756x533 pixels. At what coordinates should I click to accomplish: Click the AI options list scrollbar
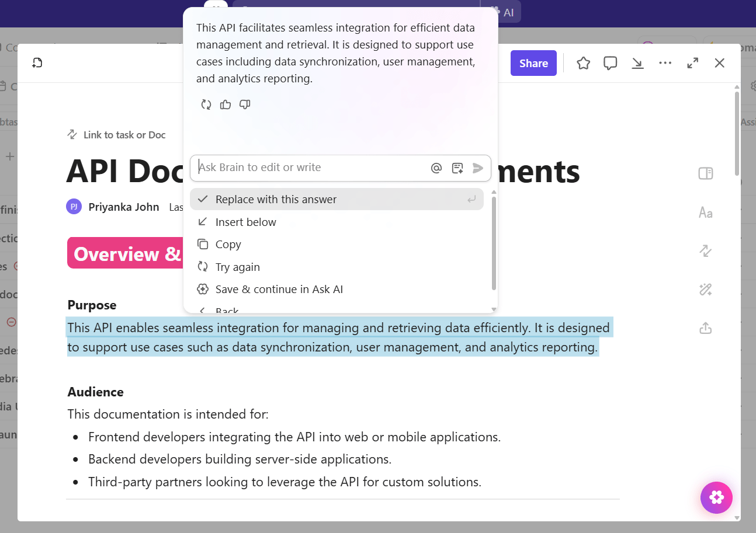pos(494,242)
